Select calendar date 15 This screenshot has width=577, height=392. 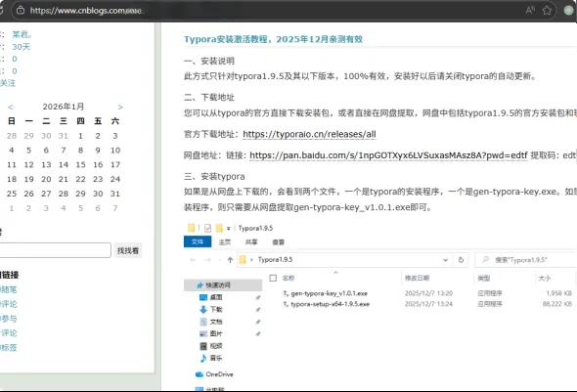(80, 165)
